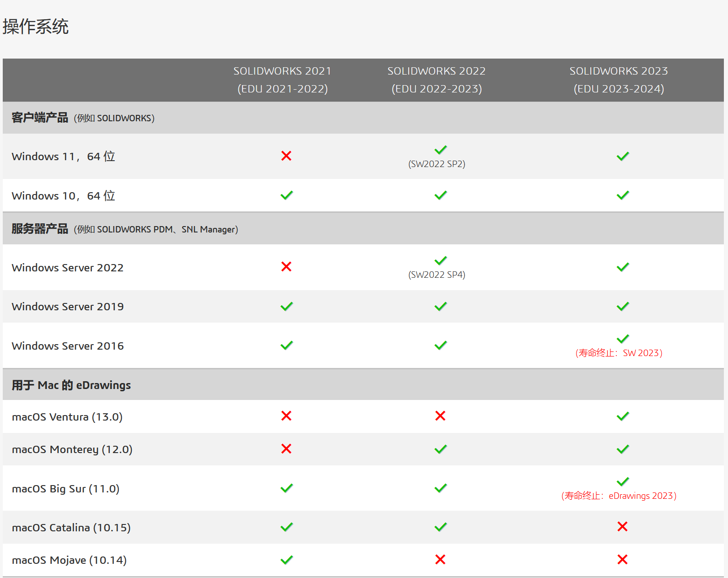Select the SOLIDWORKS 2023 column header

coord(619,80)
